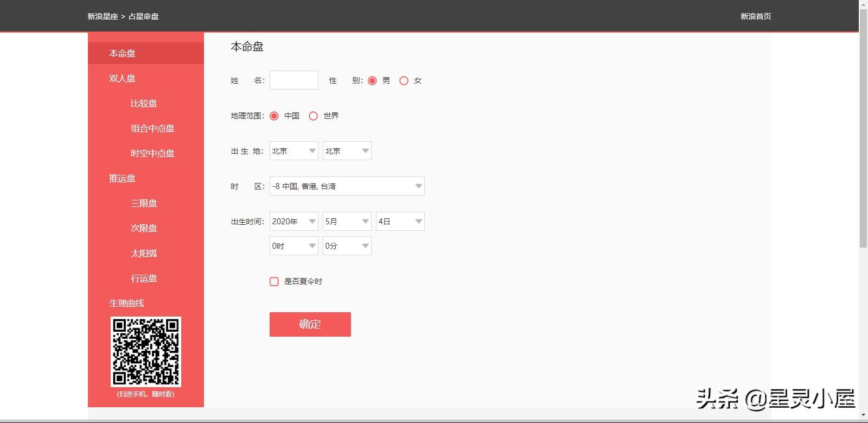Open the birth month 5月 dropdown
Image resolution: width=868 pixels, height=423 pixels.
[347, 222]
